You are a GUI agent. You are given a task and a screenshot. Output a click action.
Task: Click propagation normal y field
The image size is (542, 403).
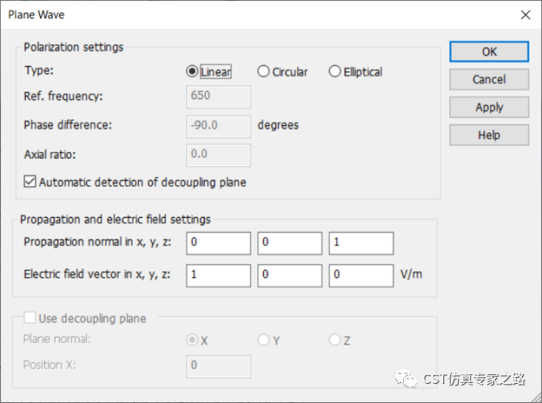(x=290, y=243)
